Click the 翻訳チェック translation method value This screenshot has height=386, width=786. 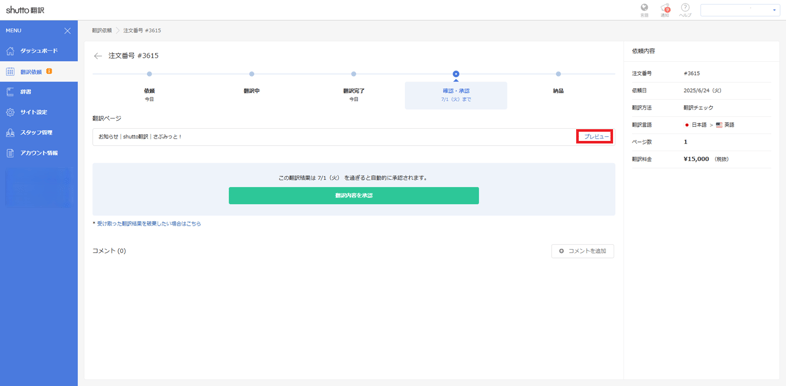click(698, 108)
